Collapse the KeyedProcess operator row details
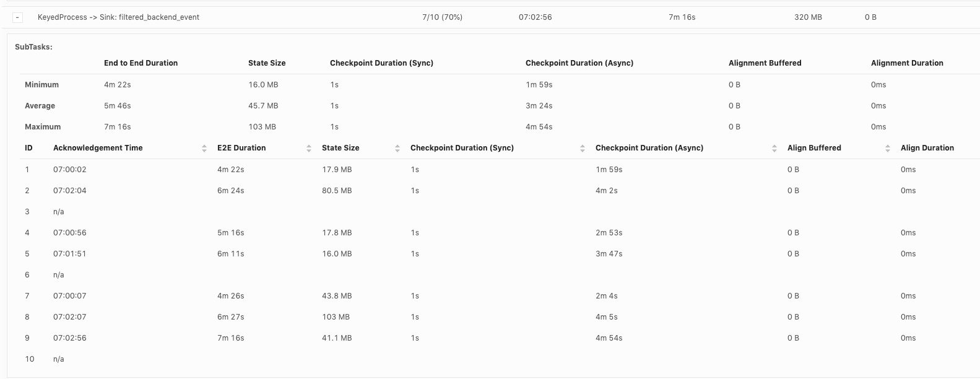 click(x=18, y=17)
